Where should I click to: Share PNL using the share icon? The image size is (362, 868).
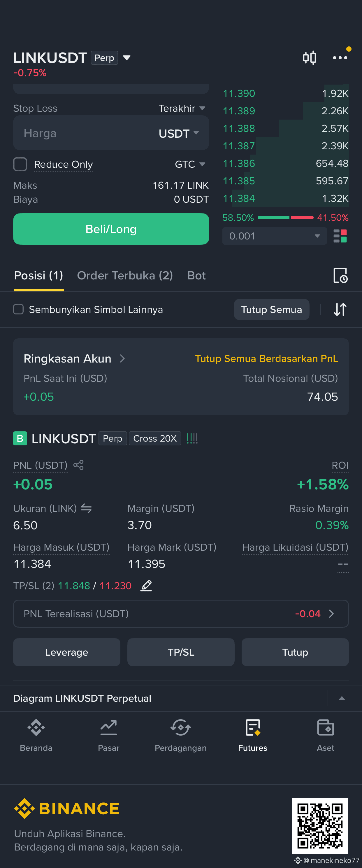click(78, 465)
